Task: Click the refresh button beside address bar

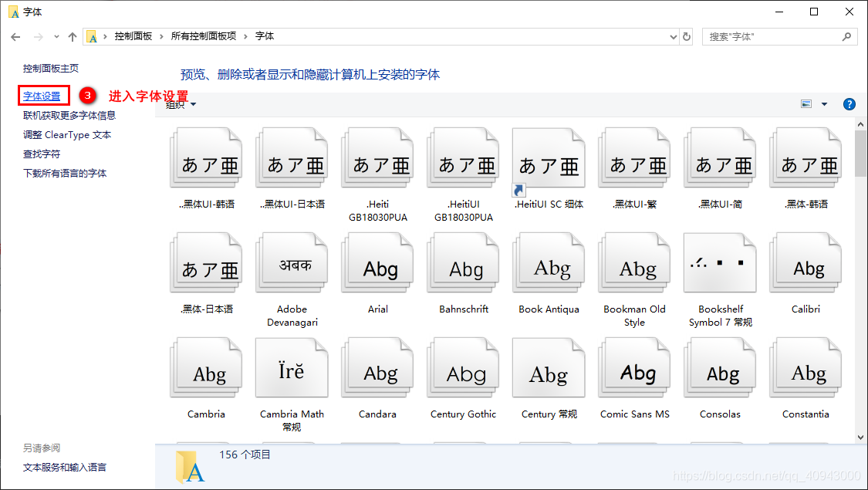Action: (687, 36)
